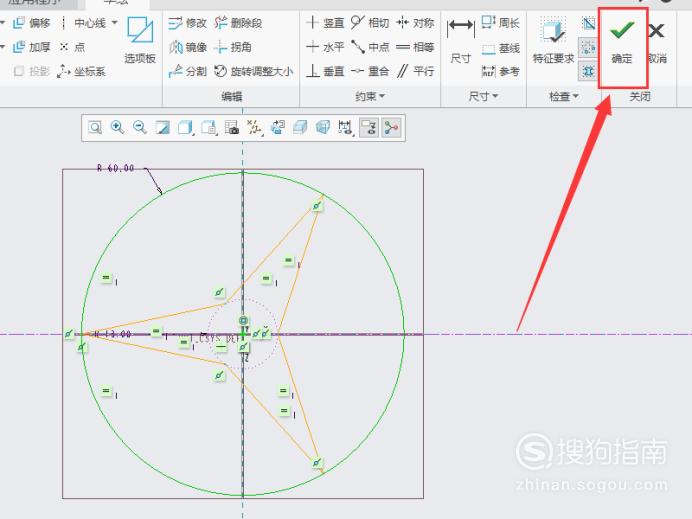This screenshot has height=519, width=692.
Task: Apply the 平行 (Parallel) constraint
Action: coord(415,71)
